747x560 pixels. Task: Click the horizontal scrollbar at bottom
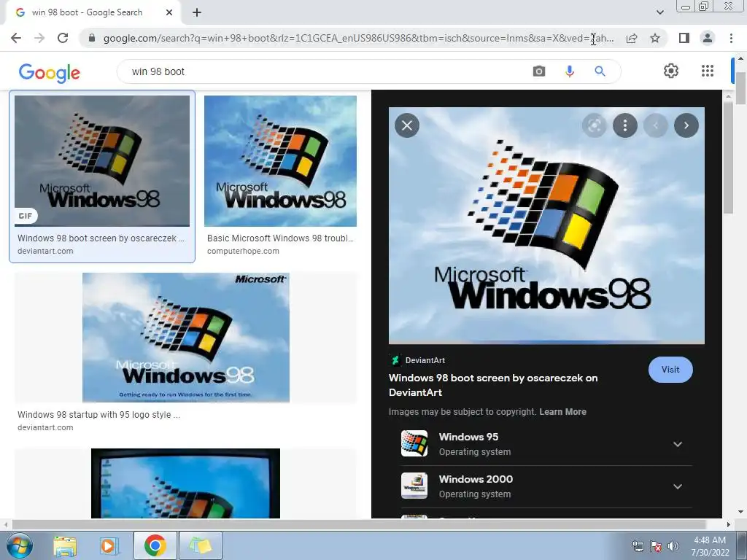pyautogui.click(x=358, y=524)
